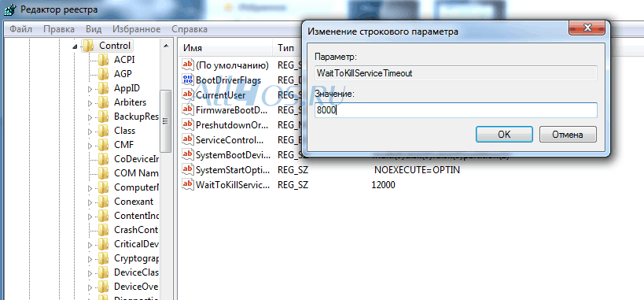Select the AGP key label
Screen dimensions: 644x300
pos(123,74)
